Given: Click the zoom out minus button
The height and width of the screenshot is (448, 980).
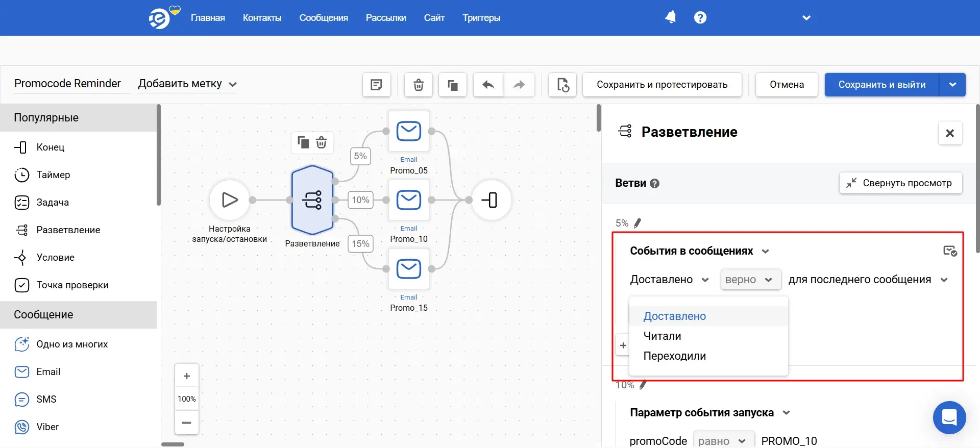Looking at the screenshot, I should coord(187,422).
